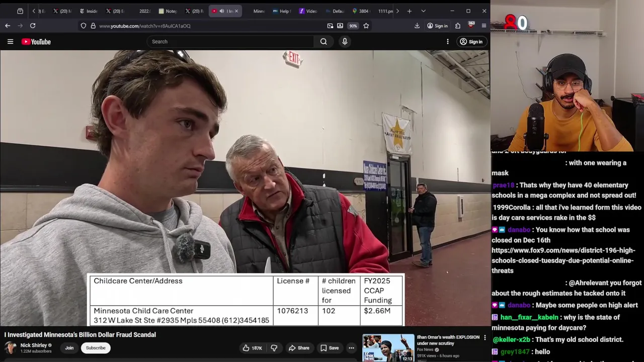Open browser application hamburger menu
Viewport: 644px width, 362px height.
point(484,26)
